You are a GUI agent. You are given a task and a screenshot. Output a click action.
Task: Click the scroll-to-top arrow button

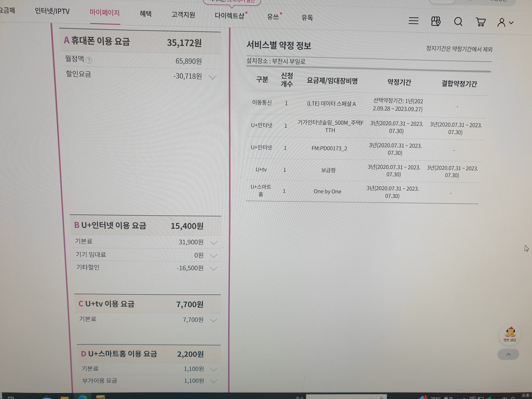[508, 354]
